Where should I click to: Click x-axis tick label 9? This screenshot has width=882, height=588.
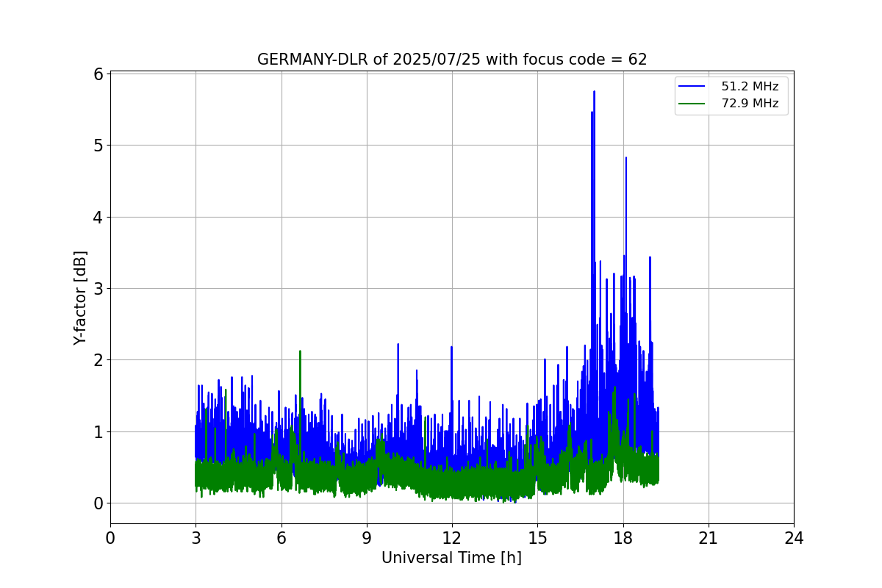[x=366, y=539]
